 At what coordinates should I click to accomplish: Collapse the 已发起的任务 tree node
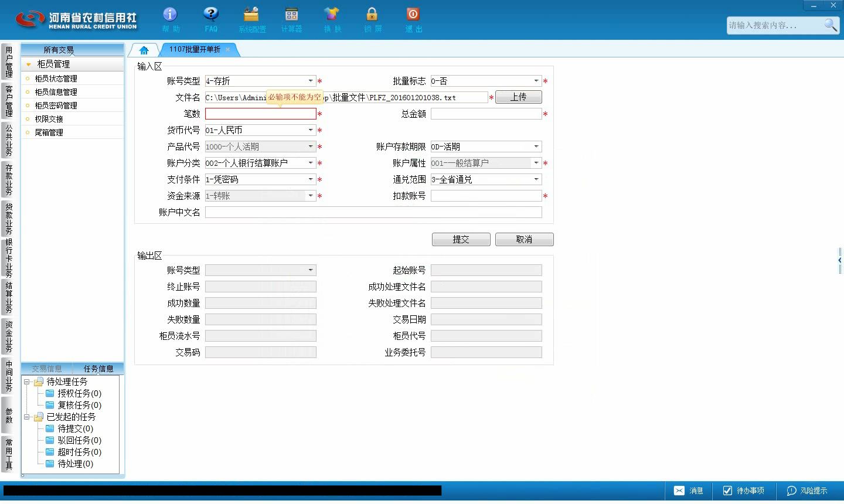[x=26, y=417]
